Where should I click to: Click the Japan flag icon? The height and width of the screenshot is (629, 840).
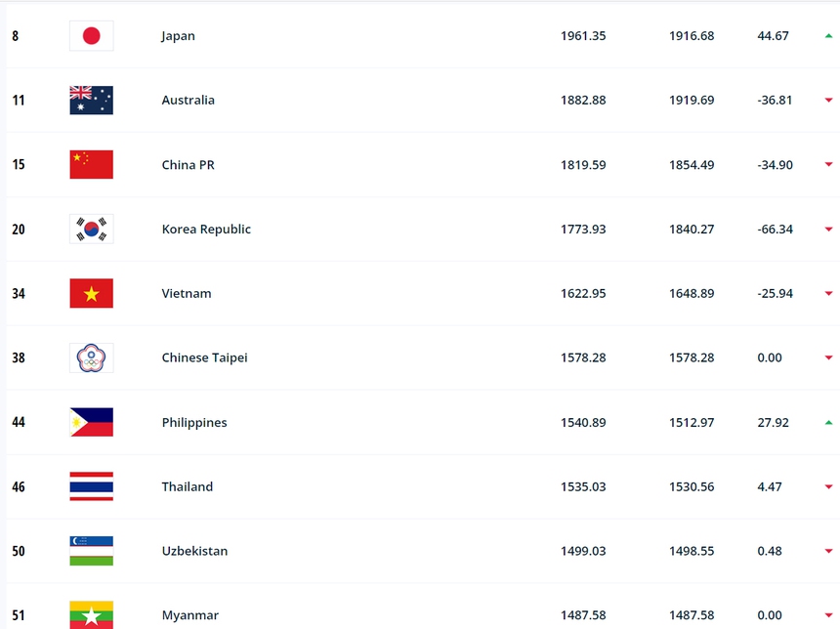pyautogui.click(x=91, y=35)
